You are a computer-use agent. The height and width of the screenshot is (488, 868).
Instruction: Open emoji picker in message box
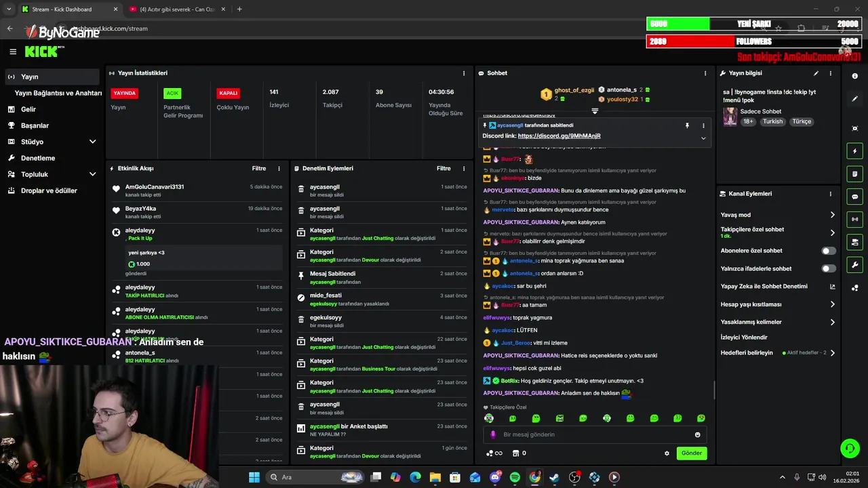click(x=697, y=434)
